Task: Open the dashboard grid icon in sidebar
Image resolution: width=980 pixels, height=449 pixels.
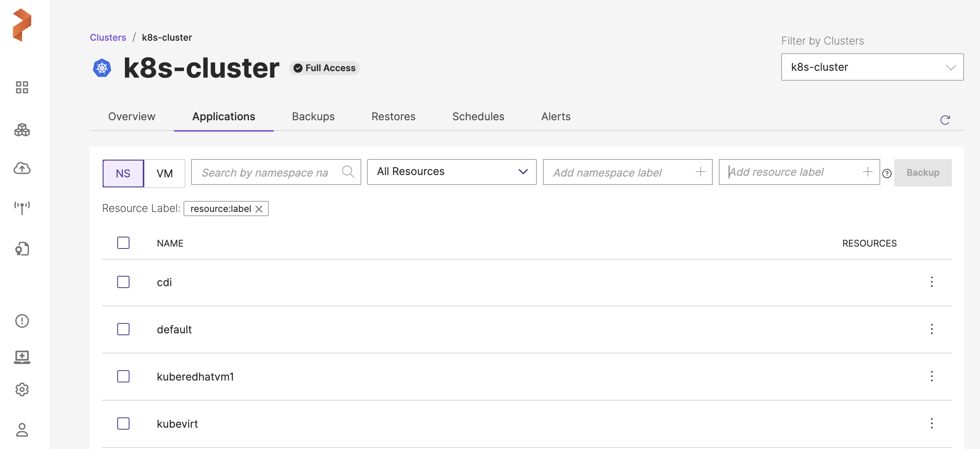Action: click(22, 87)
